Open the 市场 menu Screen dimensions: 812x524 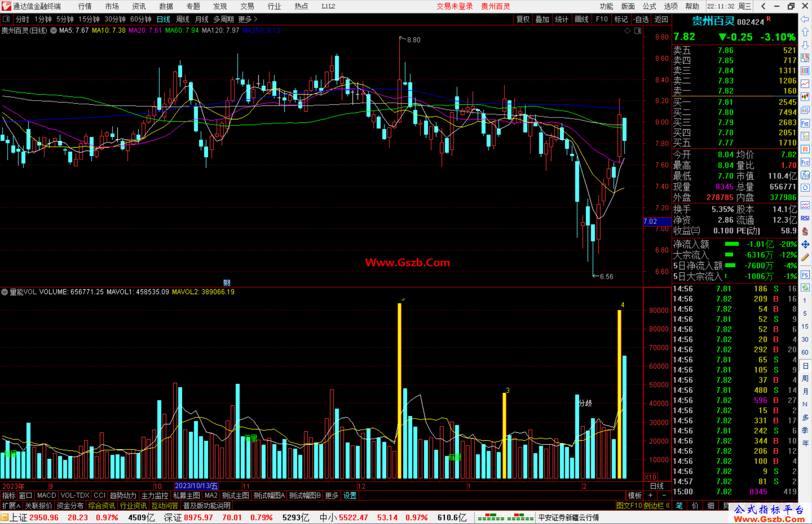click(x=112, y=6)
